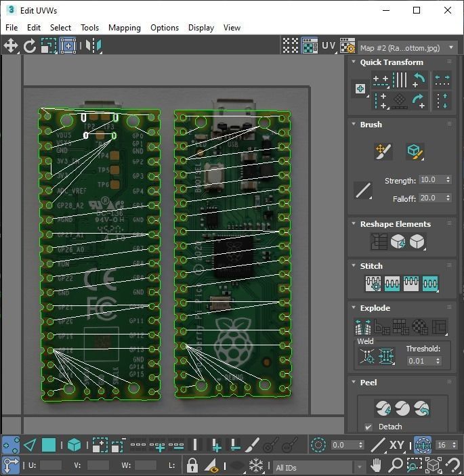Click Straighten Selection in Reshape Elements
464x476 pixels.
[379, 242]
